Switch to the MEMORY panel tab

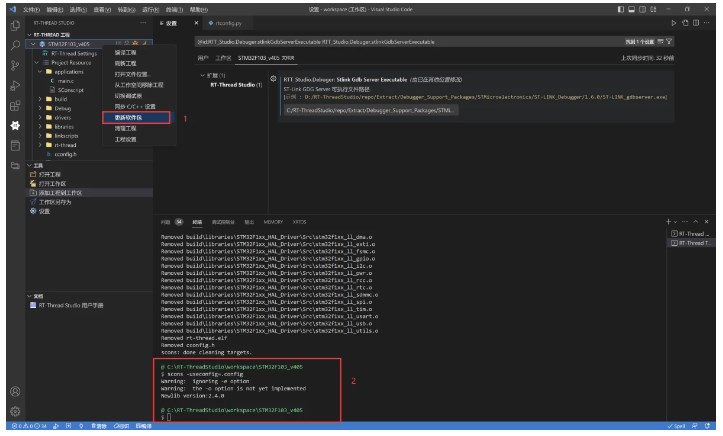tap(273, 222)
